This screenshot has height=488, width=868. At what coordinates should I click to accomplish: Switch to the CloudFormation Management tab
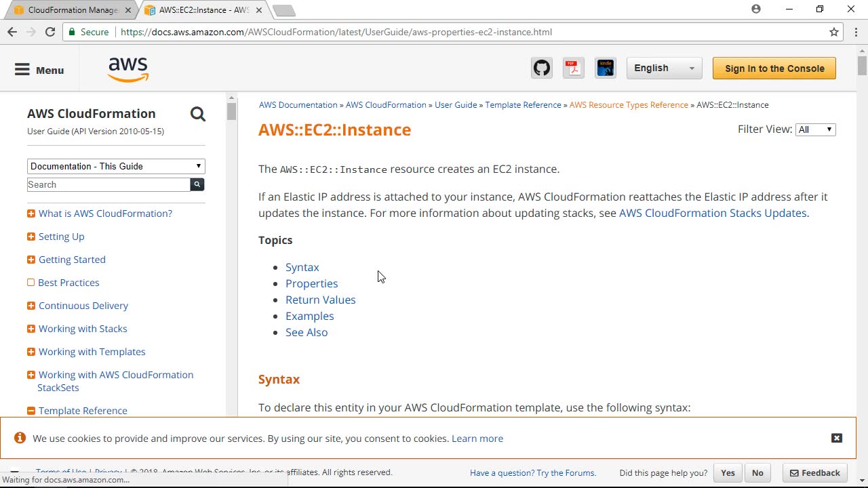[73, 10]
